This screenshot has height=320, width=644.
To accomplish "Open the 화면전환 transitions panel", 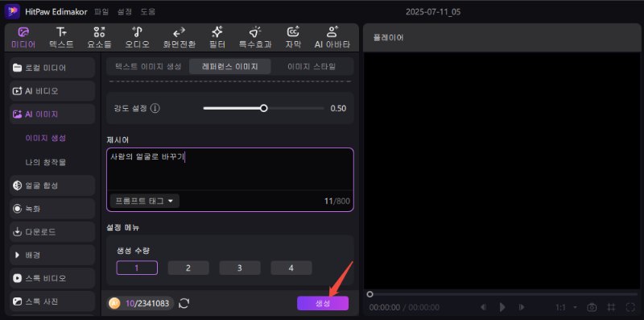I will 179,38.
